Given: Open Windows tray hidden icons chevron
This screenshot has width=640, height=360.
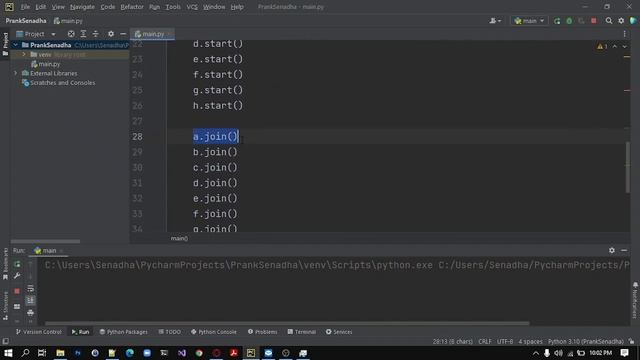Looking at the screenshot, I should 536,353.
